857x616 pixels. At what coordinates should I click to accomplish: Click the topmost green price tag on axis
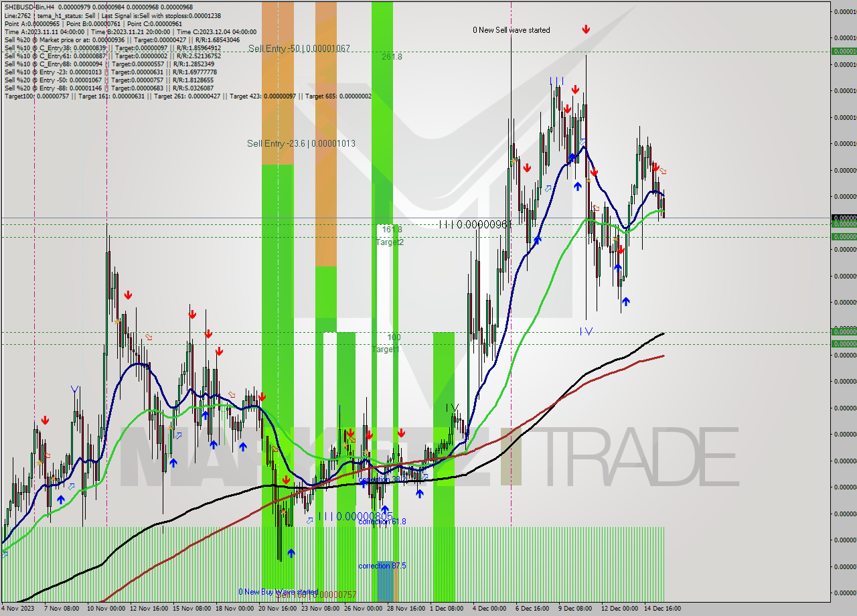click(844, 51)
